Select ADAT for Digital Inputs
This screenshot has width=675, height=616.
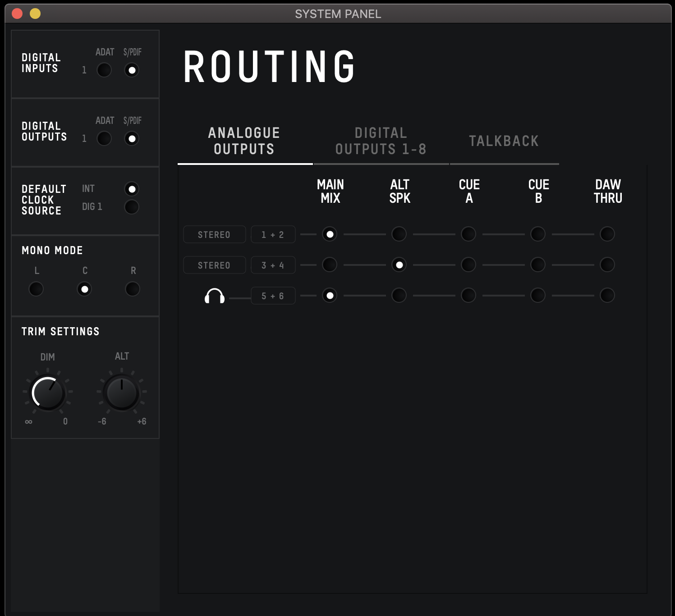pos(104,70)
